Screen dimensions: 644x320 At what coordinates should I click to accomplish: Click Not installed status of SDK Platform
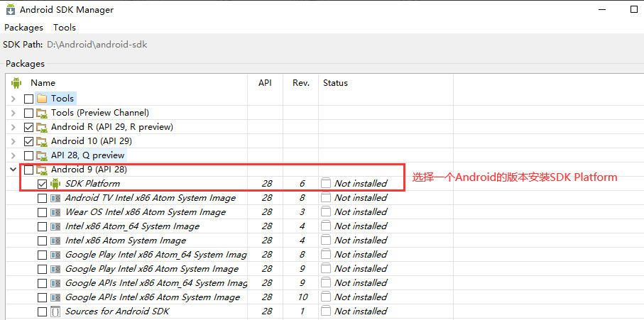tap(361, 183)
